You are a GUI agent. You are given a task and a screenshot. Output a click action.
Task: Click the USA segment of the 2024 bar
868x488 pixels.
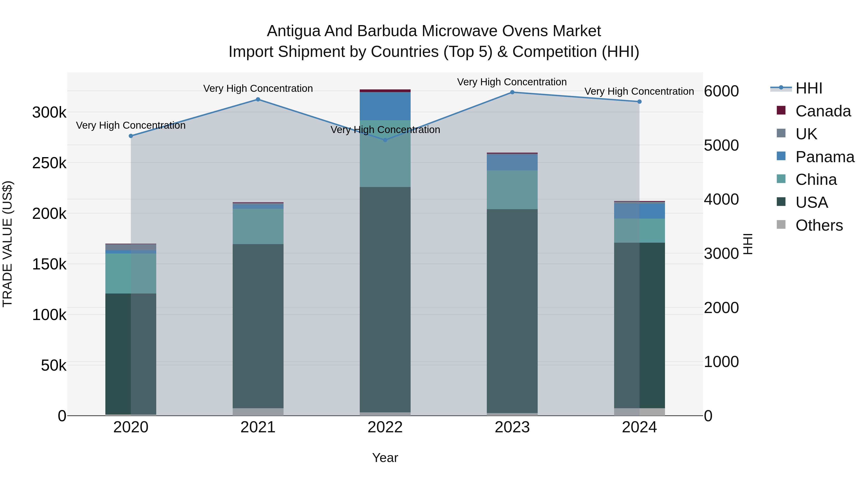coord(639,326)
